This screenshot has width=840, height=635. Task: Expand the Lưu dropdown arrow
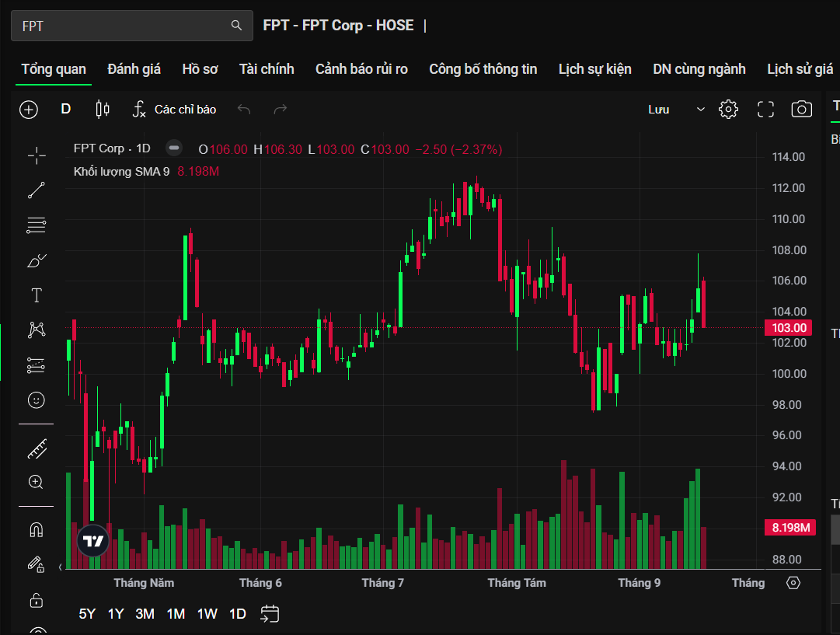tap(700, 110)
